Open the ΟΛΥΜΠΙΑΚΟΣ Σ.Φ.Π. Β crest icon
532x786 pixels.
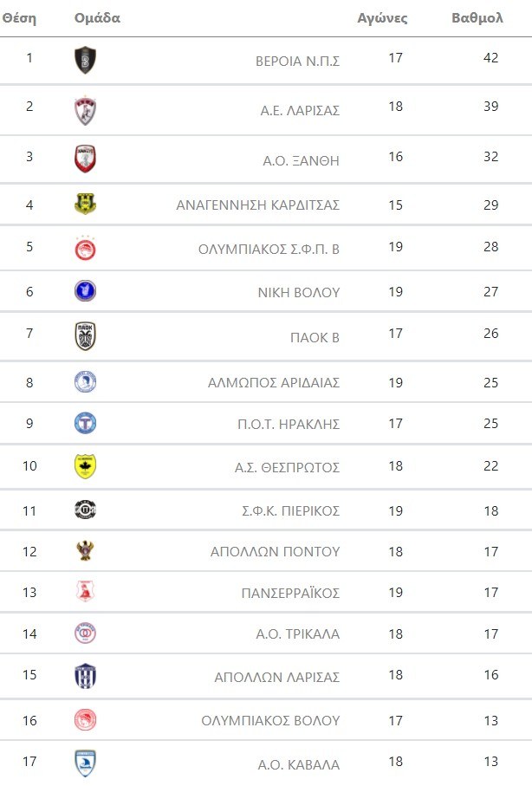[x=85, y=249]
